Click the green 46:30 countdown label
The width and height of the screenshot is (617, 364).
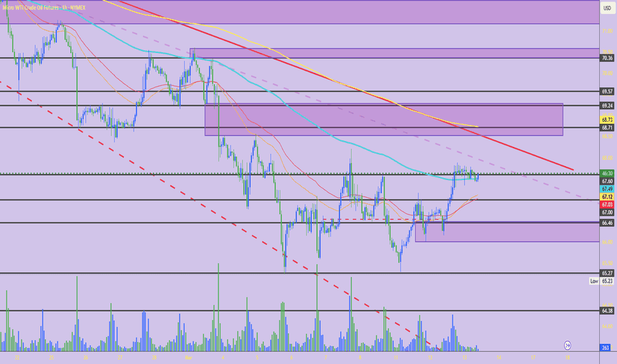click(607, 173)
